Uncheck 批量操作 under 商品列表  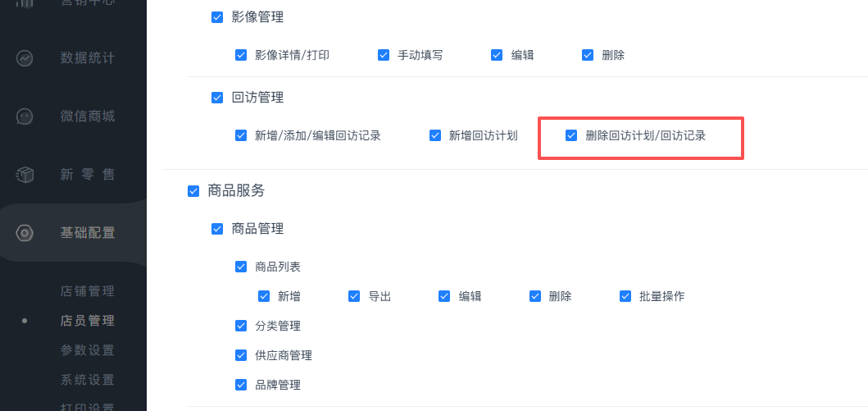click(626, 296)
